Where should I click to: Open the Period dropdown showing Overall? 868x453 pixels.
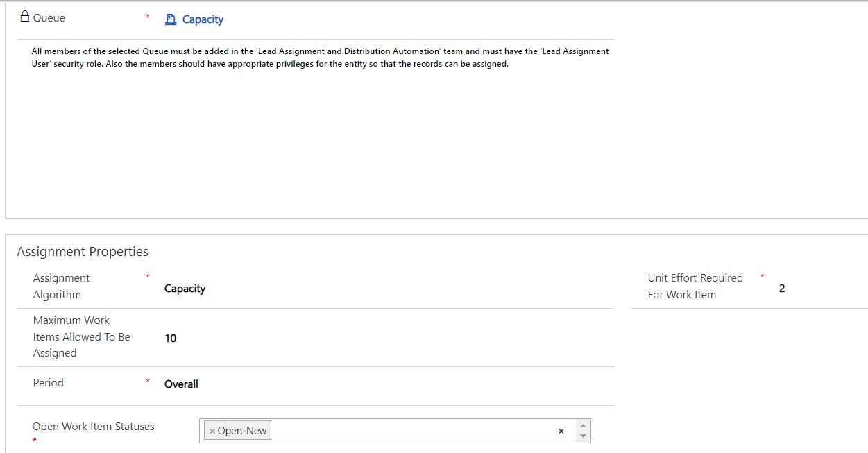(x=181, y=384)
